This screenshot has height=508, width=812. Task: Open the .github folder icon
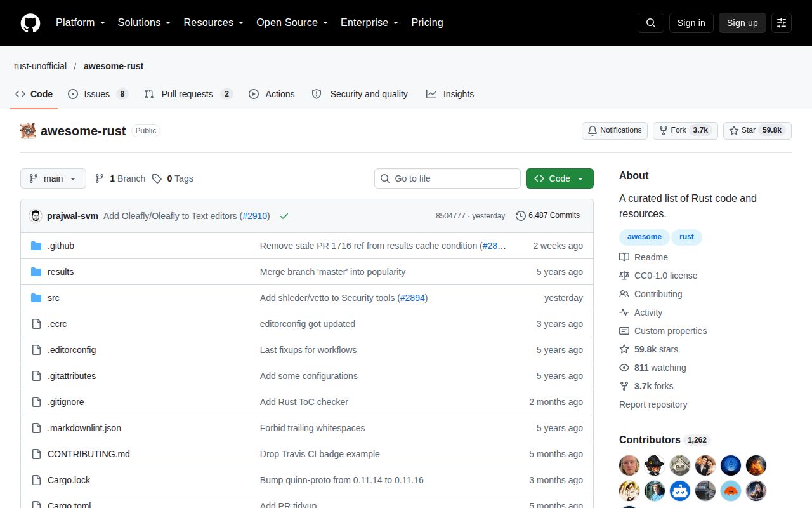pyautogui.click(x=36, y=246)
